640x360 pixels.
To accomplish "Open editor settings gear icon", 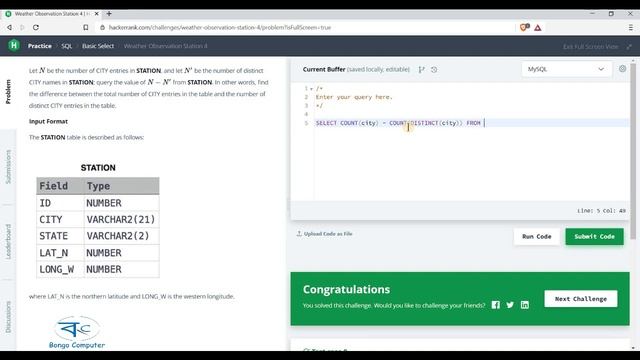I will pyautogui.click(x=622, y=69).
